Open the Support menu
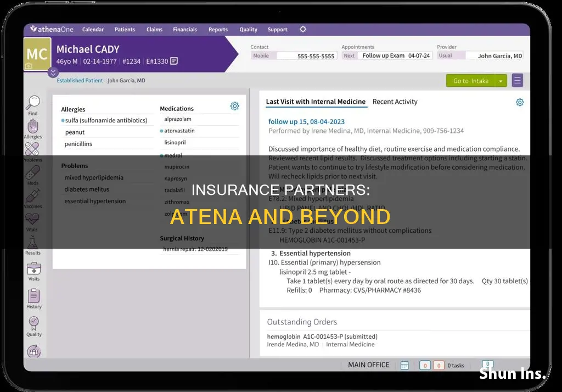The image size is (562, 392). point(277,30)
